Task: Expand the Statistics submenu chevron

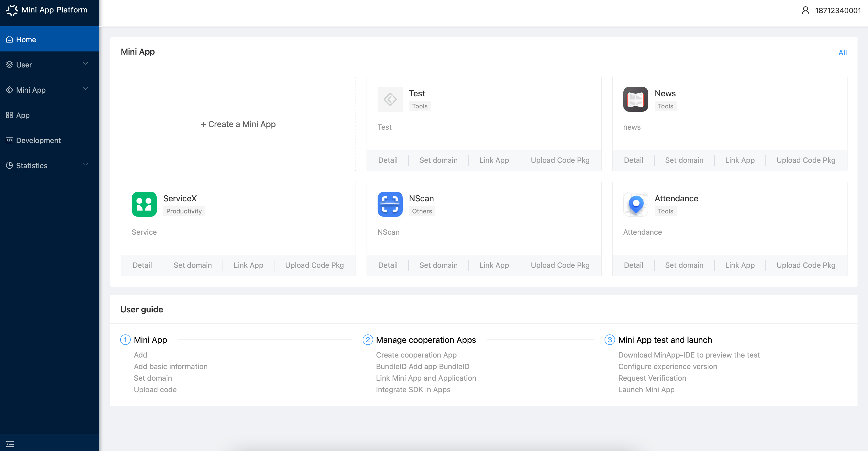Action: pos(86,164)
